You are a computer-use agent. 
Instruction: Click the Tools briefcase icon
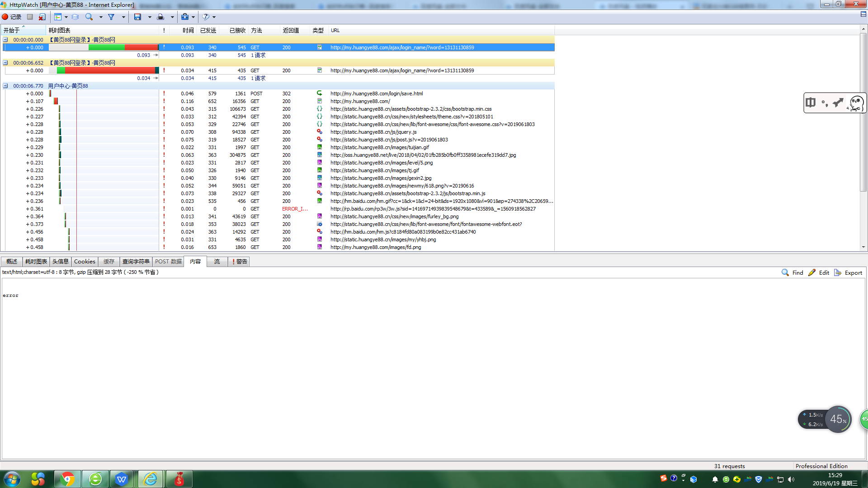click(x=185, y=17)
